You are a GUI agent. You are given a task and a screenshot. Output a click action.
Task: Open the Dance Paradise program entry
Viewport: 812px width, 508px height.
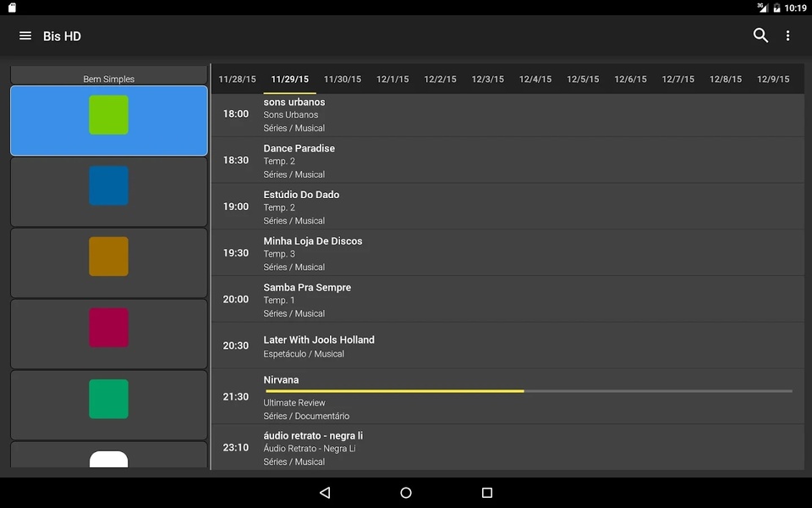[508, 160]
